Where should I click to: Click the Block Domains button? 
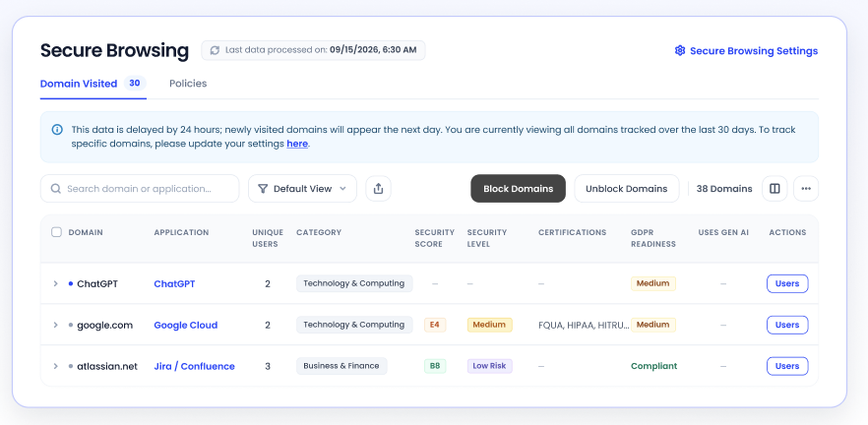[x=518, y=189]
